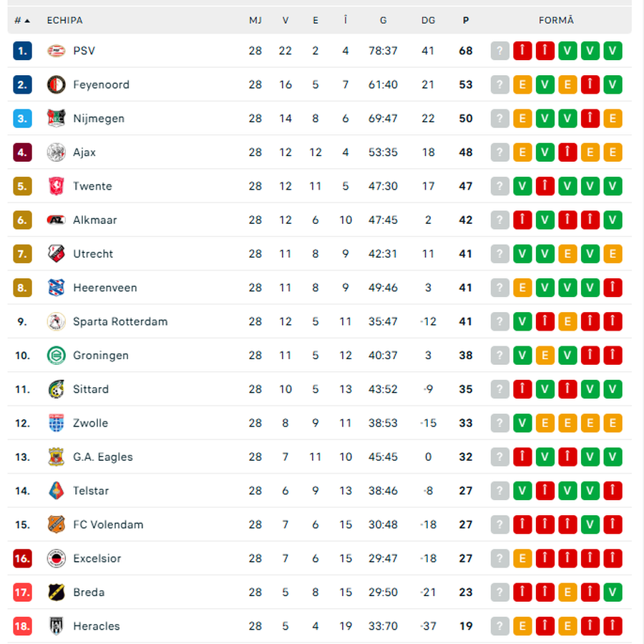Click the red position 16 badge for Excelsior
The image size is (644, 644).
22,558
